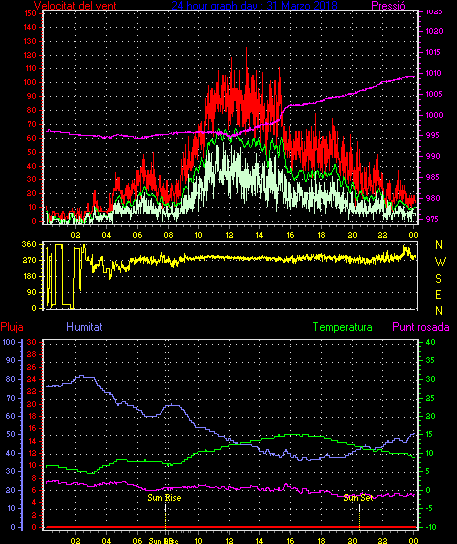This screenshot has width=457, height=544.
Task: Click the 360 wind direction axis value
Action: point(29,244)
